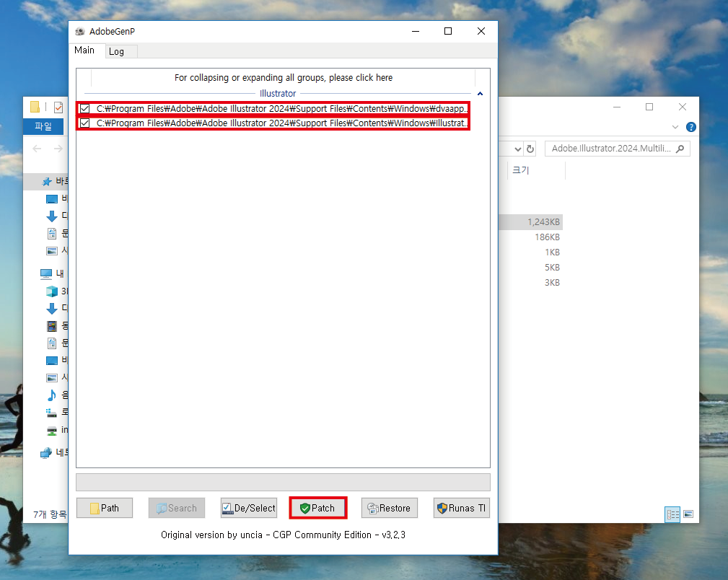Click Explorer forward navigation arrow

(x=58, y=149)
